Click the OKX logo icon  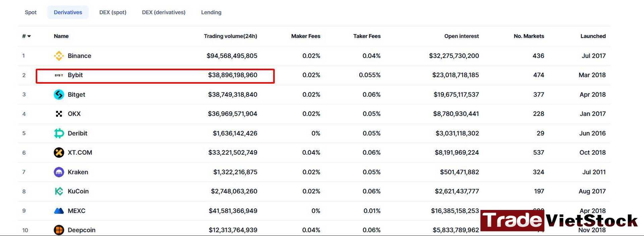pyautogui.click(x=59, y=114)
